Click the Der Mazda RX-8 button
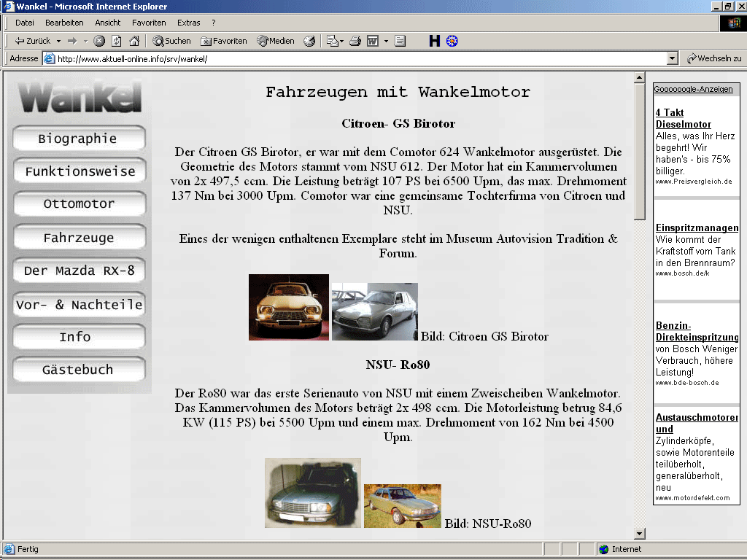This screenshot has height=560, width=747. pyautogui.click(x=79, y=271)
